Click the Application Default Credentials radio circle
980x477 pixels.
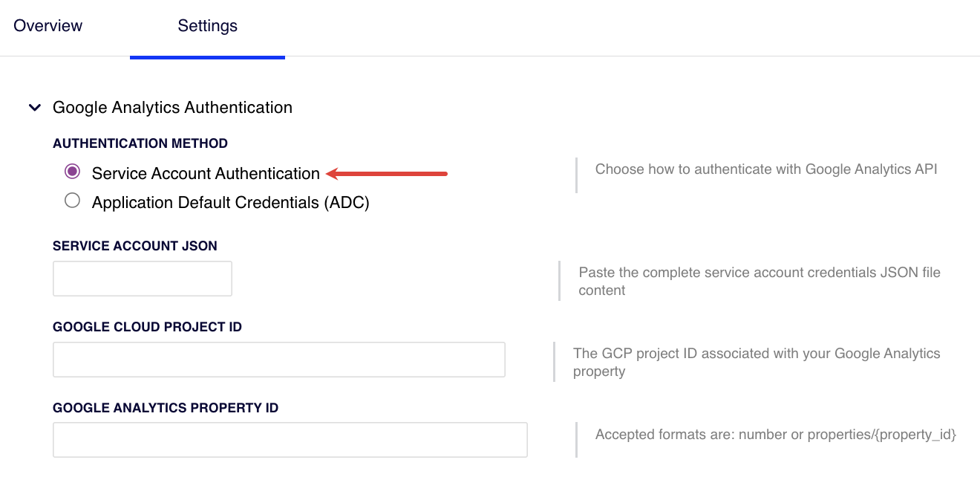[72, 200]
